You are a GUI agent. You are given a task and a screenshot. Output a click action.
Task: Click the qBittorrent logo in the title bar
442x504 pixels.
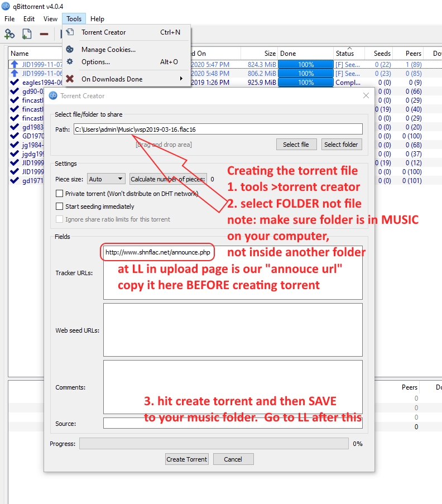click(6, 6)
